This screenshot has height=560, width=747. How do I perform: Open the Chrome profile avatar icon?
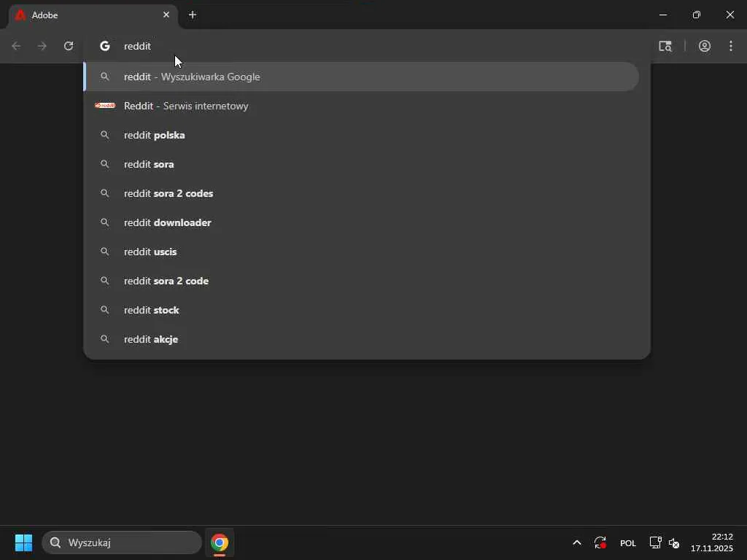coord(705,46)
